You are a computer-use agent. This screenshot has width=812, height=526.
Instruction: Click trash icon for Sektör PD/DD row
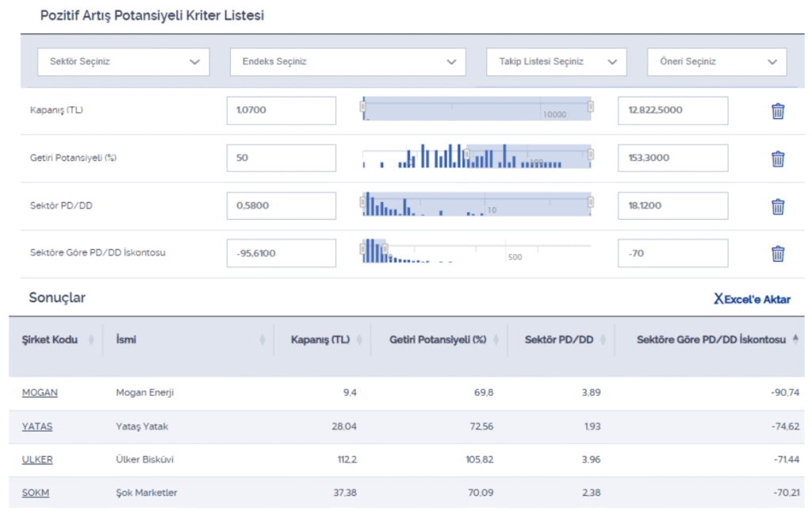click(778, 206)
